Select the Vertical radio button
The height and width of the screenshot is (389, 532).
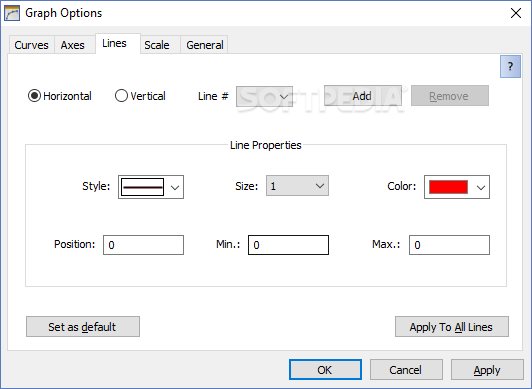[121, 96]
